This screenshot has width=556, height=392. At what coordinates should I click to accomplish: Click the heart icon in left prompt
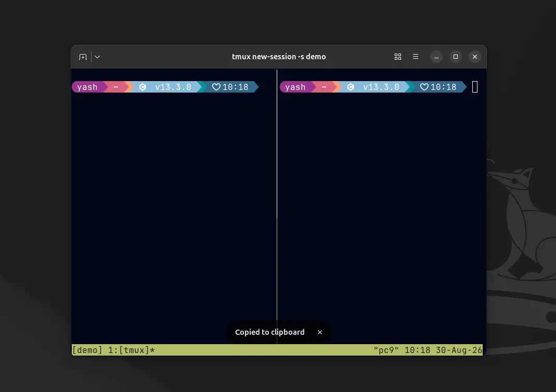pos(216,87)
